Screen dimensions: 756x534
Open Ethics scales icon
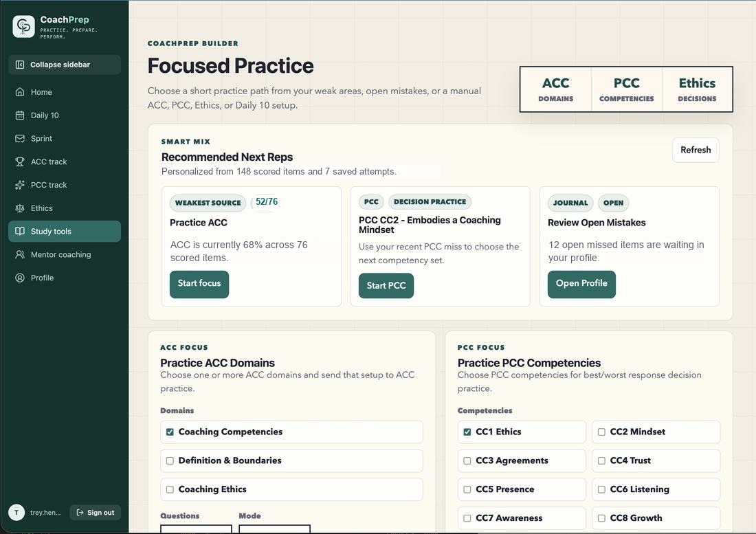click(x=20, y=208)
